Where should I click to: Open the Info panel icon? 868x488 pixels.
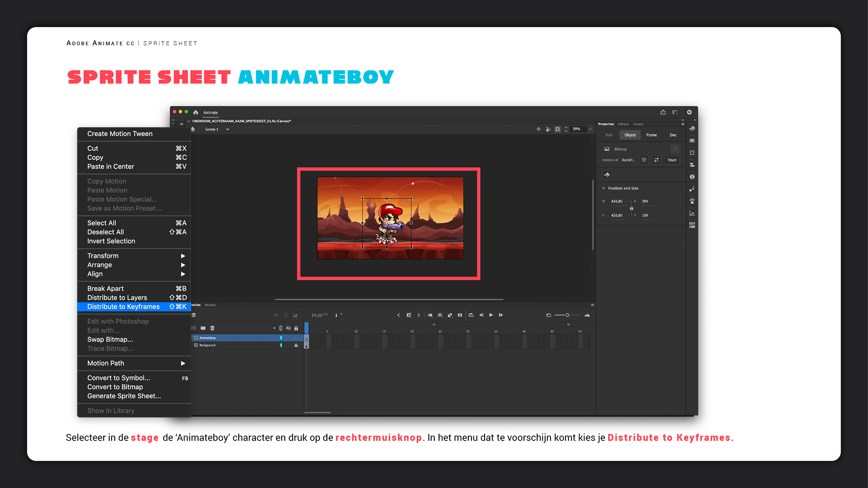coord(692,177)
